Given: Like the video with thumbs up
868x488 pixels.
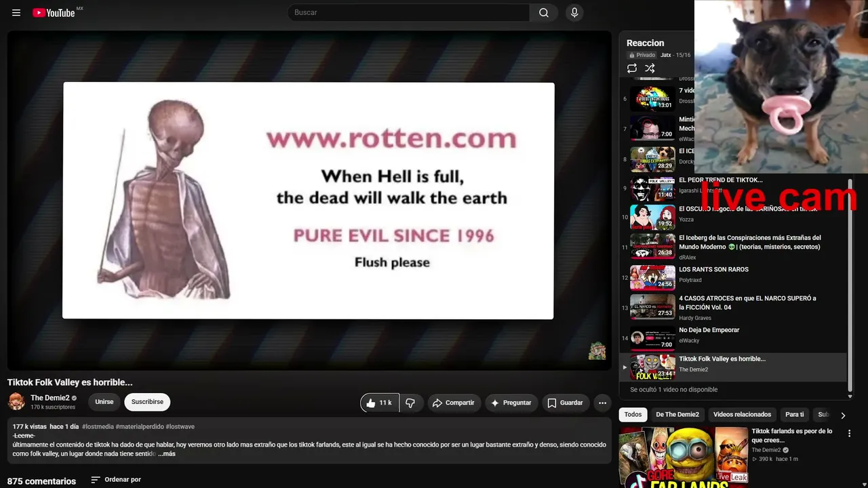Looking at the screenshot, I should pyautogui.click(x=380, y=403).
